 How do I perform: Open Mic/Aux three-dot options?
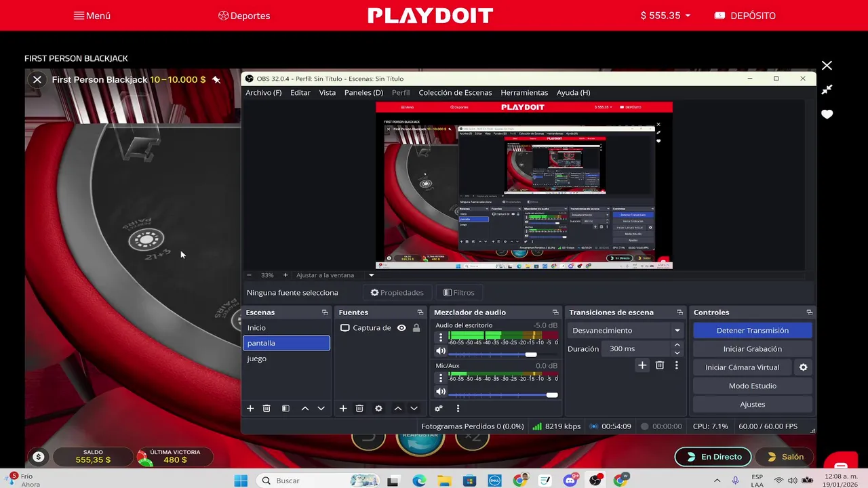coord(441,378)
